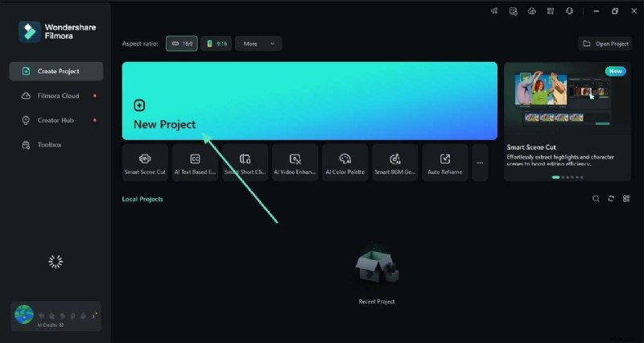644x343 pixels.
Task: Select 16:9 aspect ratio
Action: click(182, 43)
